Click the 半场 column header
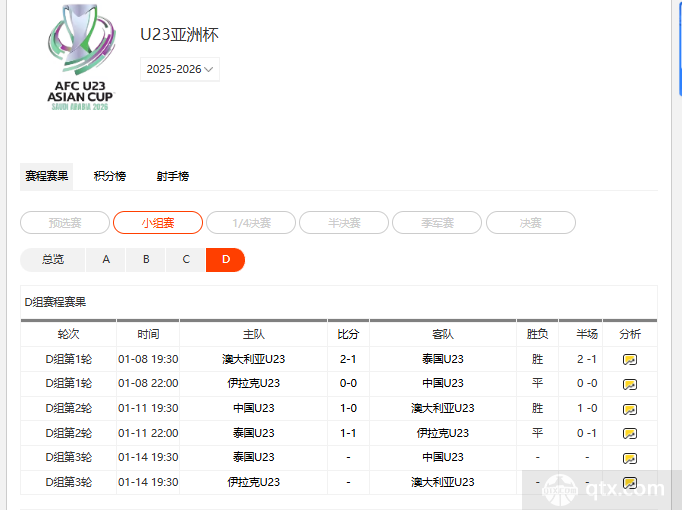The height and width of the screenshot is (510, 682). (587, 334)
